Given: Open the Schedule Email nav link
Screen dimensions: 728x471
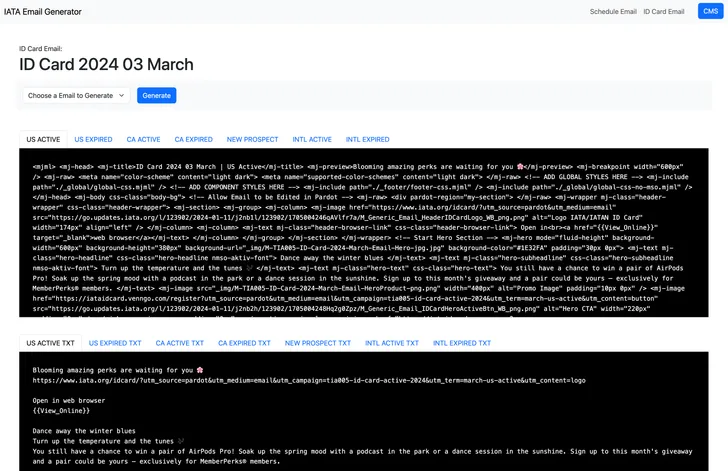Looking at the screenshot, I should [x=613, y=12].
